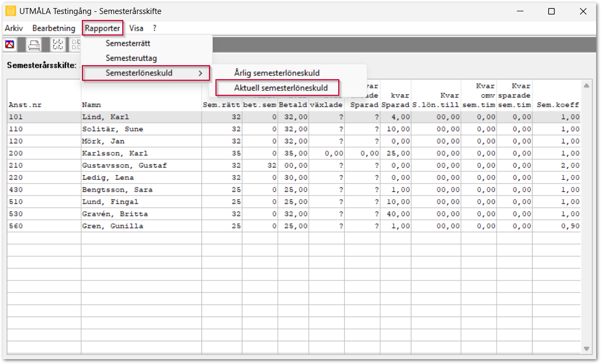The image size is (601, 364).
Task: Click the red crossed-out window toolbar icon
Action: click(x=10, y=45)
